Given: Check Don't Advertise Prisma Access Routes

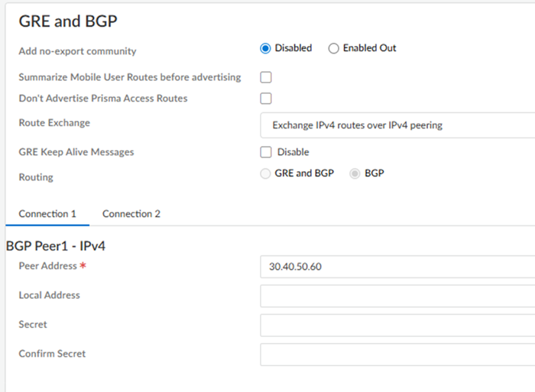Looking at the screenshot, I should [266, 98].
